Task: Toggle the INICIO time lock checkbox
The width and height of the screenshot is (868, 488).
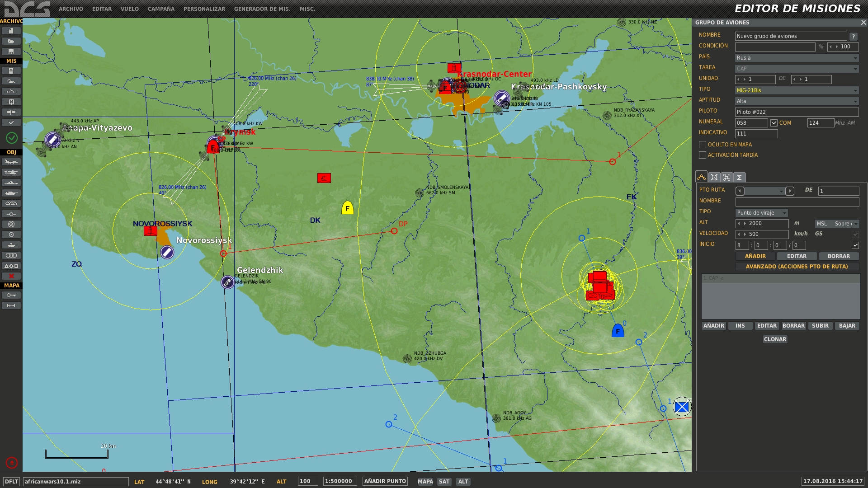Action: pos(855,245)
